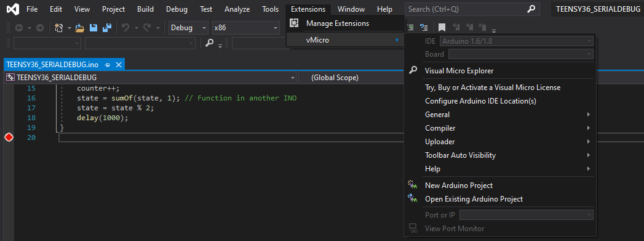This screenshot has width=644, height=241.
Task: Open the File menu
Action: click(32, 9)
